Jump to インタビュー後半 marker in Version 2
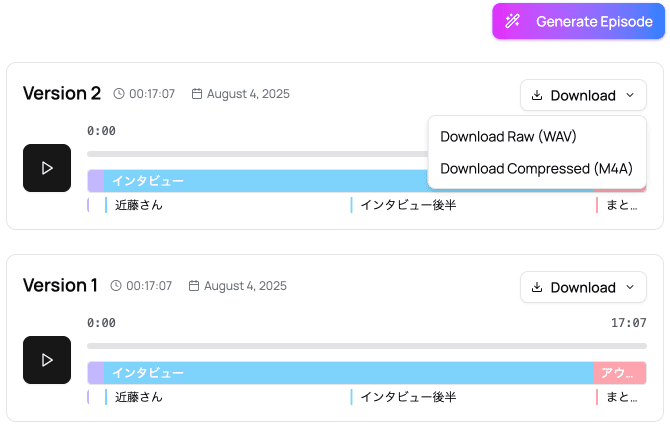Viewport: 670px width, 427px height. (407, 205)
